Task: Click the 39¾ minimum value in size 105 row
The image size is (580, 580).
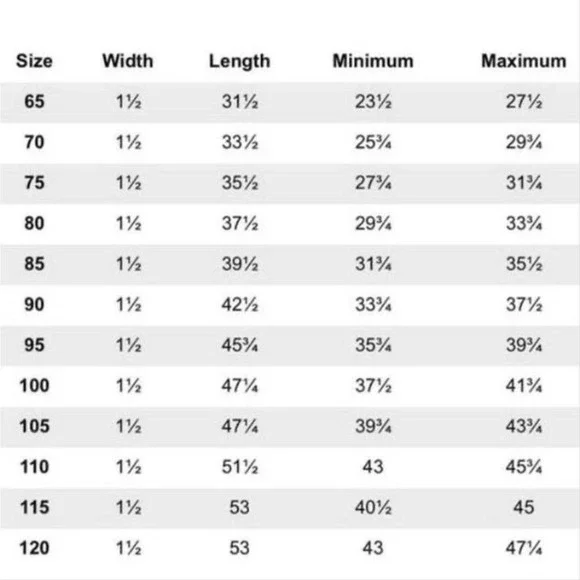Action: [x=373, y=426]
